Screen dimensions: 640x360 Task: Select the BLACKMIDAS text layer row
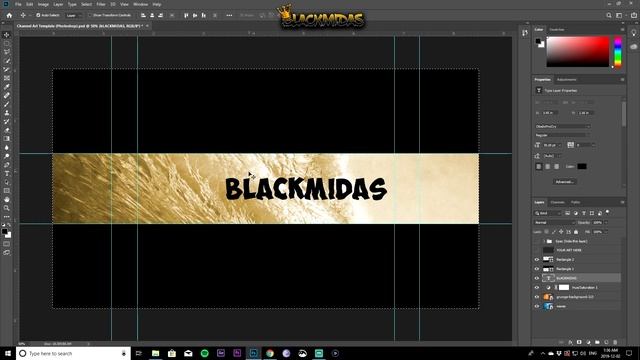tap(581, 278)
